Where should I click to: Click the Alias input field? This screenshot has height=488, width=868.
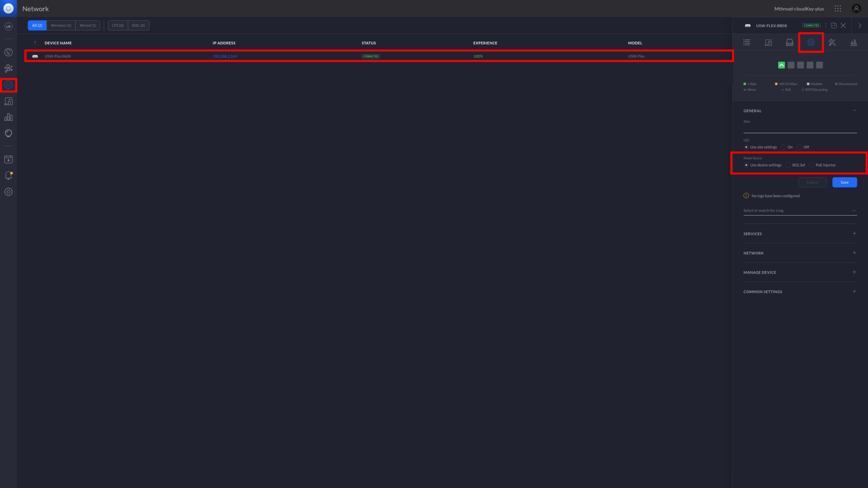[800, 128]
